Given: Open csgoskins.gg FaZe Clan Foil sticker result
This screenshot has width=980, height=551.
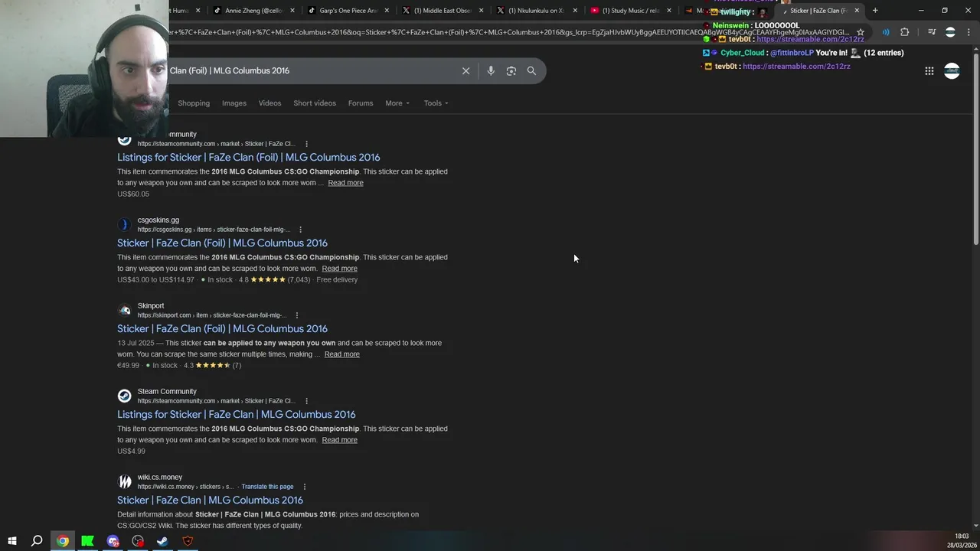Looking at the screenshot, I should point(222,243).
